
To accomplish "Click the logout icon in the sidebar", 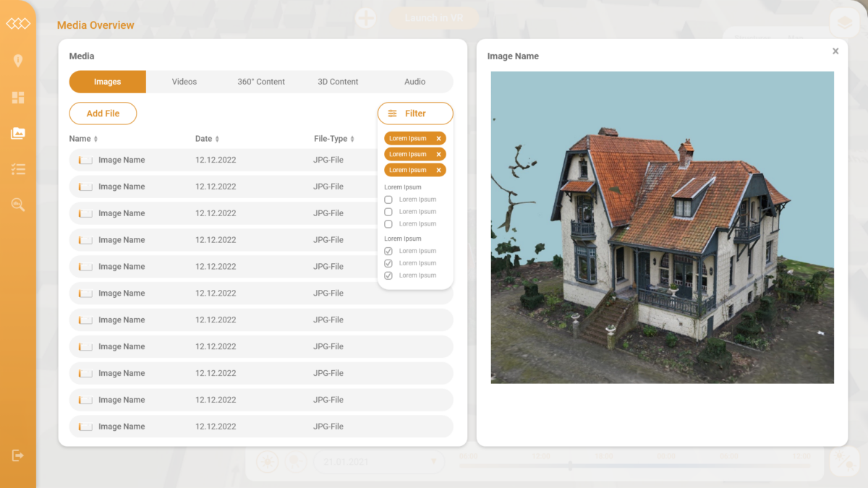I will point(18,455).
